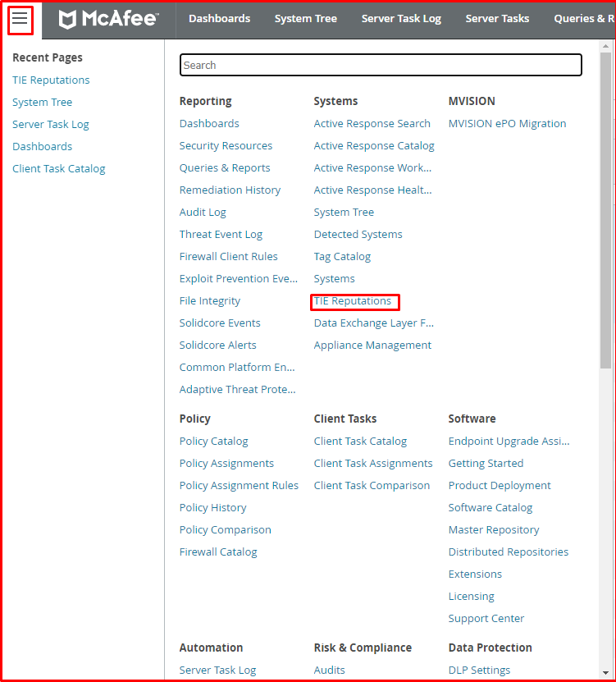The image size is (616, 682).
Task: Open Tag Catalog link
Action: [342, 257]
